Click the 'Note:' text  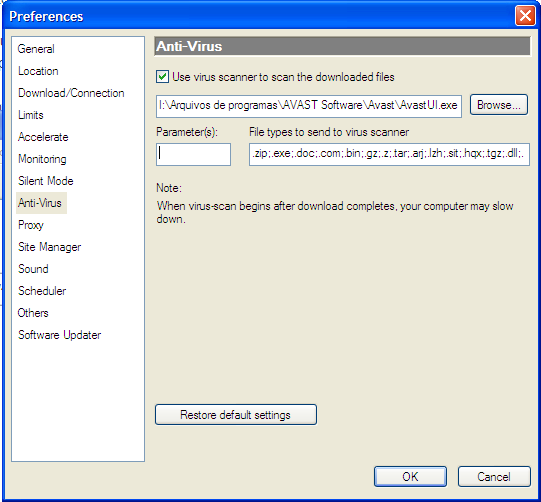click(169, 188)
